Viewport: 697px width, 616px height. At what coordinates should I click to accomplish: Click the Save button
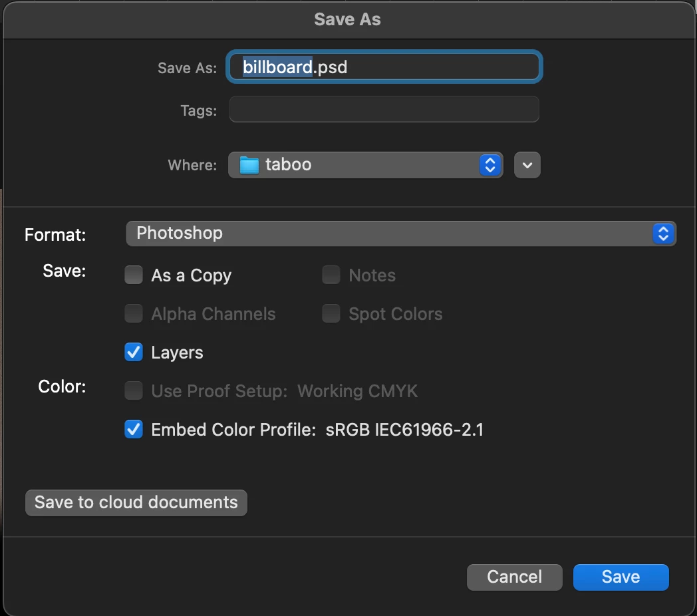pos(621,577)
